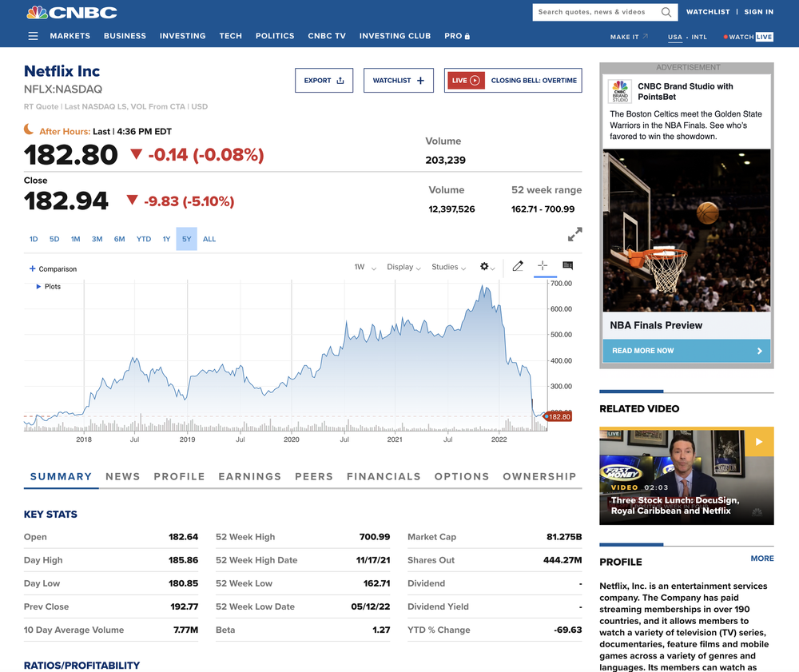Click the CNBC Brand Studio ad logo
Viewport: 799px width, 672px height.
click(620, 92)
